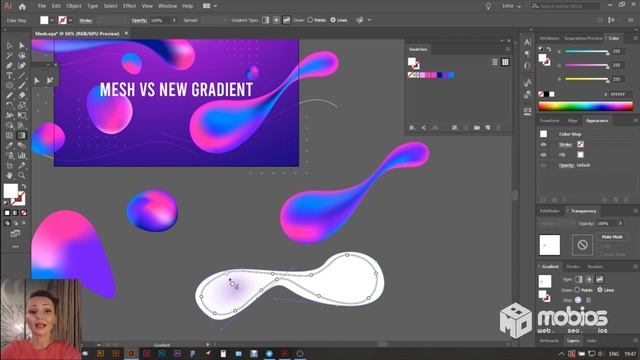This screenshot has height=360, width=640.
Task: Switch to the Pathfinder tab
Action: 550,211
